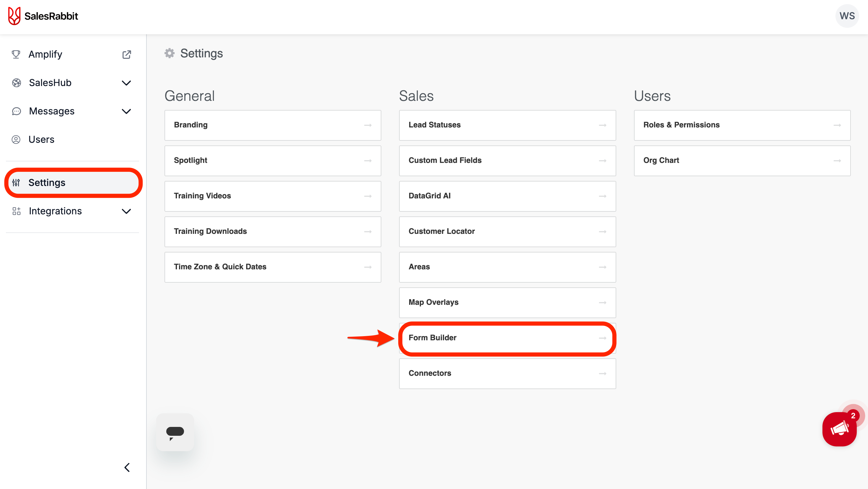868x489 pixels.
Task: Click the arrow on Custom Lead Fields row
Action: click(602, 161)
